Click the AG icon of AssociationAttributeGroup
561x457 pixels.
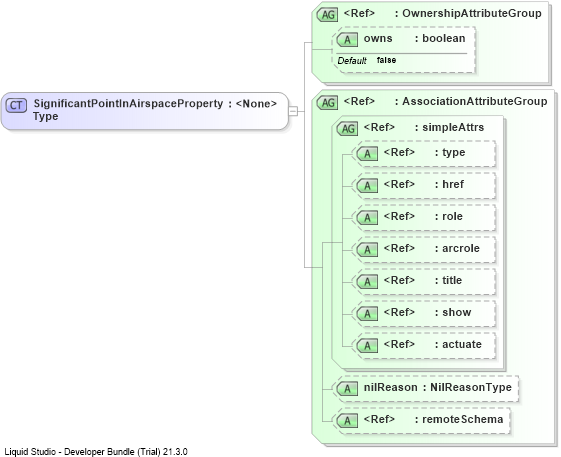327,103
